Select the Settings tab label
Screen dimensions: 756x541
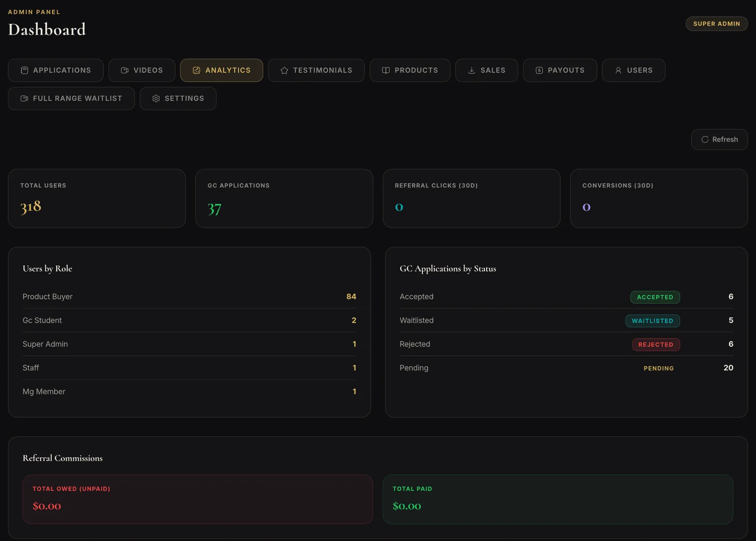coord(184,98)
